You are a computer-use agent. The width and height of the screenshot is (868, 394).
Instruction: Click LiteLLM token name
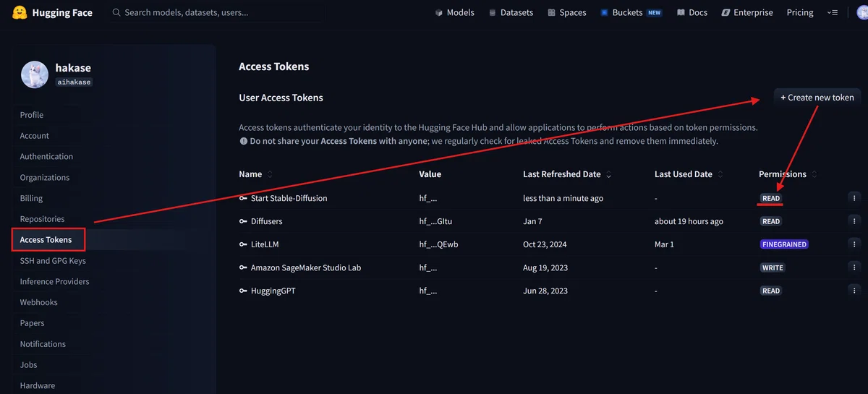265,244
